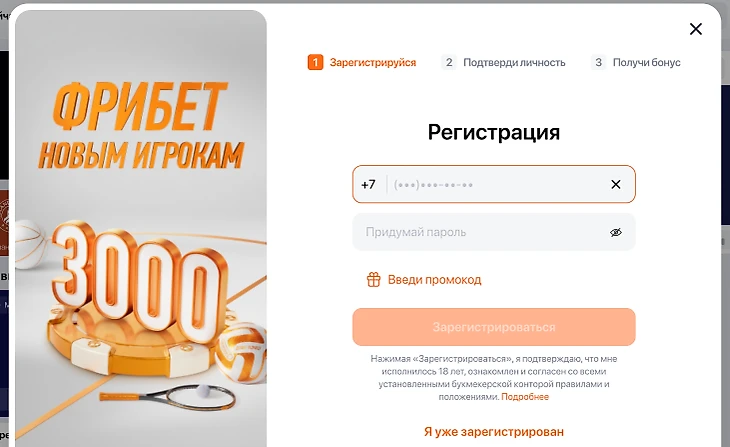Open the 'Подробнее' rules link
730x447 pixels.
525,397
